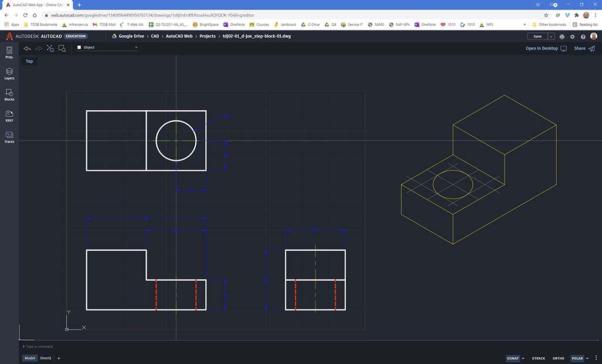Toggle OTRACK mode
This screenshot has width=602, height=364.
(538, 358)
